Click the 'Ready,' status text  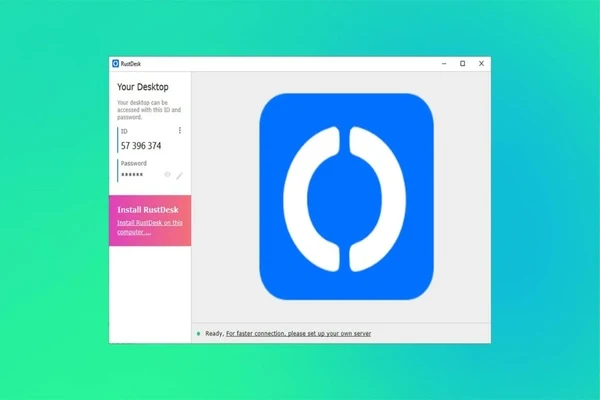[215, 334]
